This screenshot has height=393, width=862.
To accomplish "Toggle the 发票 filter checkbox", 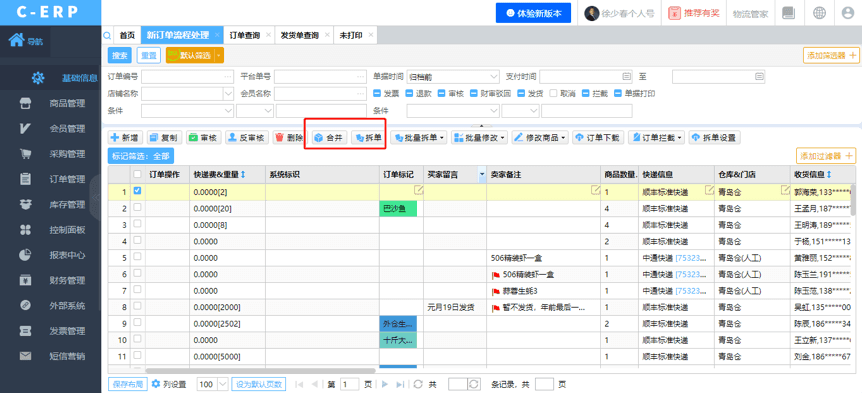I will [377, 93].
